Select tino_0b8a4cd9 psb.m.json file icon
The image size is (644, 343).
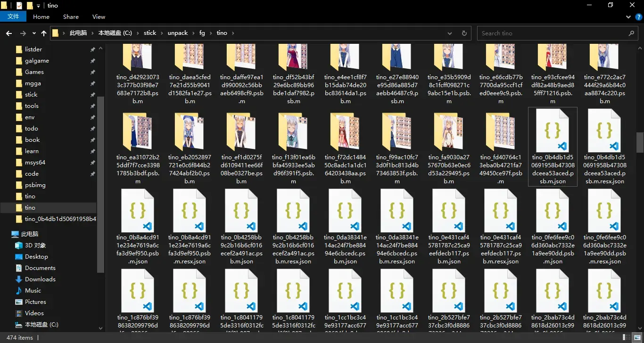coord(138,211)
